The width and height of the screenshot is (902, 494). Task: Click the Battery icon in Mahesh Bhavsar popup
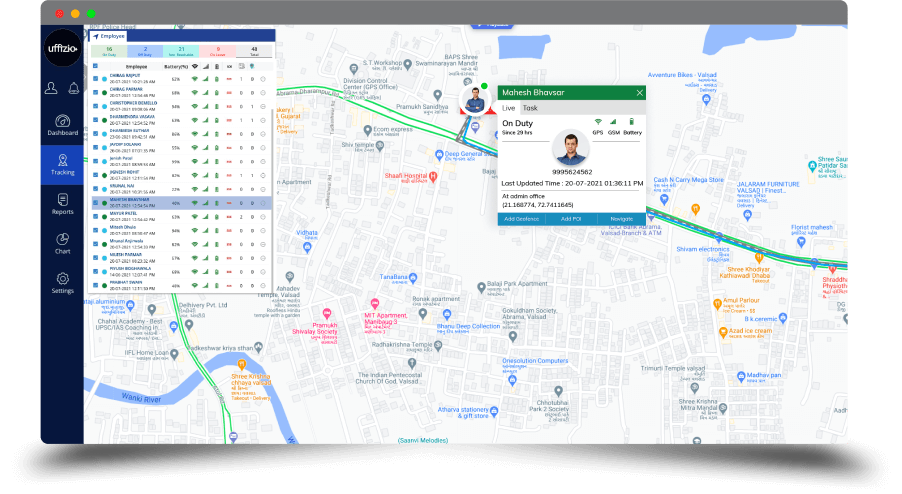coord(632,123)
